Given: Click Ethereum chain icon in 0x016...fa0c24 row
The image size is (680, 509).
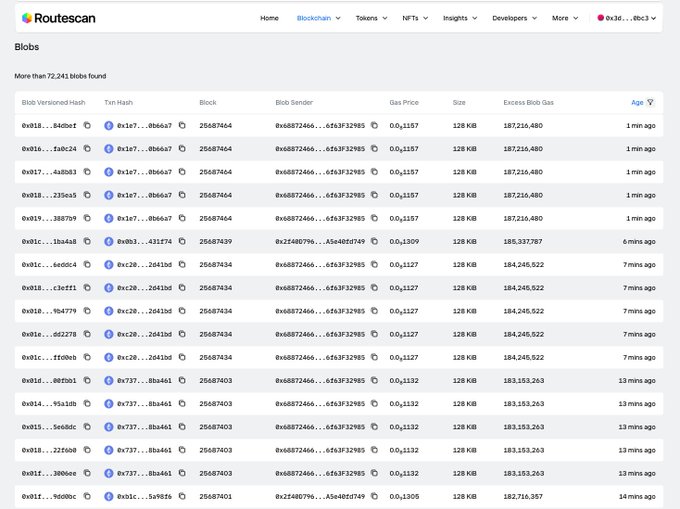Looking at the screenshot, I should click(x=109, y=149).
